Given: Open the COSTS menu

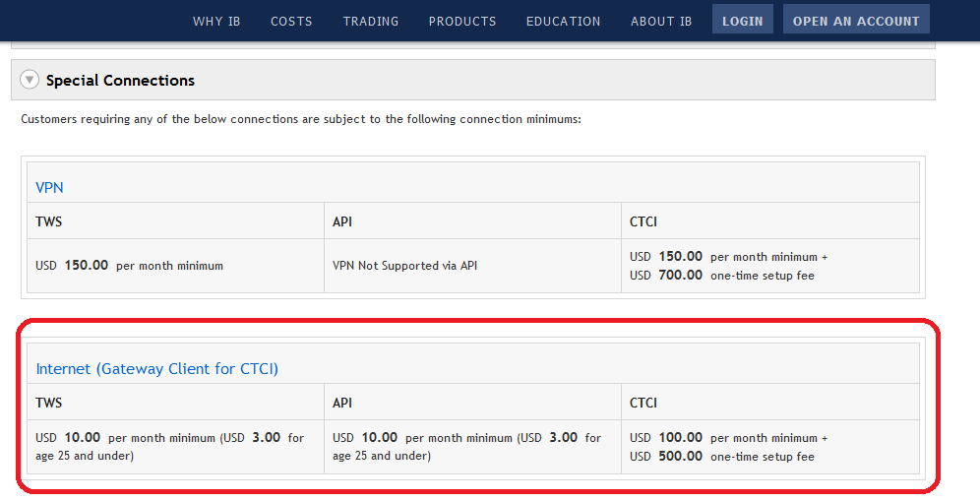Looking at the screenshot, I should 291,21.
